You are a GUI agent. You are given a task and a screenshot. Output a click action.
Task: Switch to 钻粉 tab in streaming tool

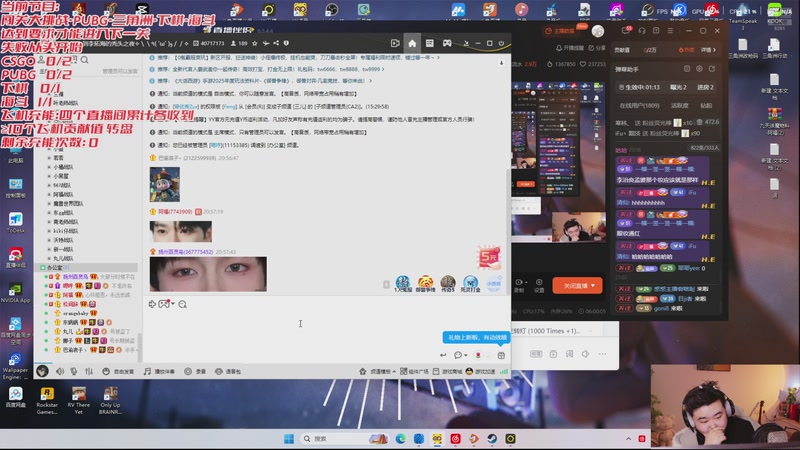pyautogui.click(x=706, y=106)
